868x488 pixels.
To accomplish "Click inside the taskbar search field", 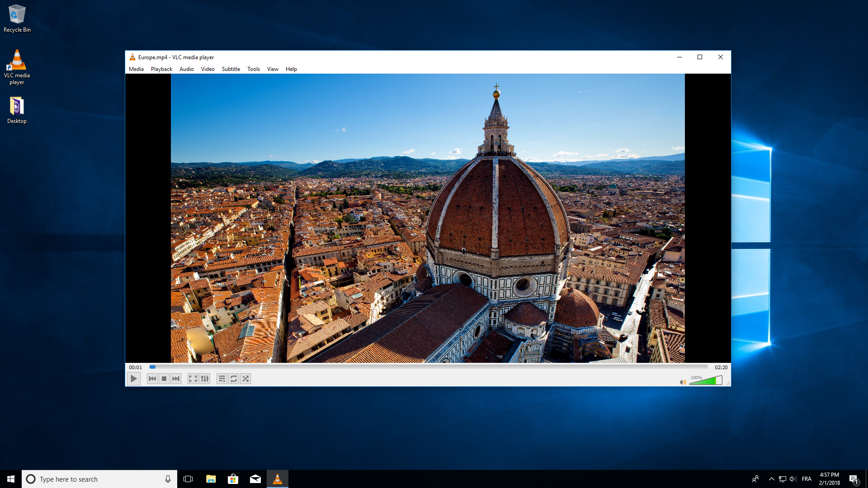I will pyautogui.click(x=90, y=479).
